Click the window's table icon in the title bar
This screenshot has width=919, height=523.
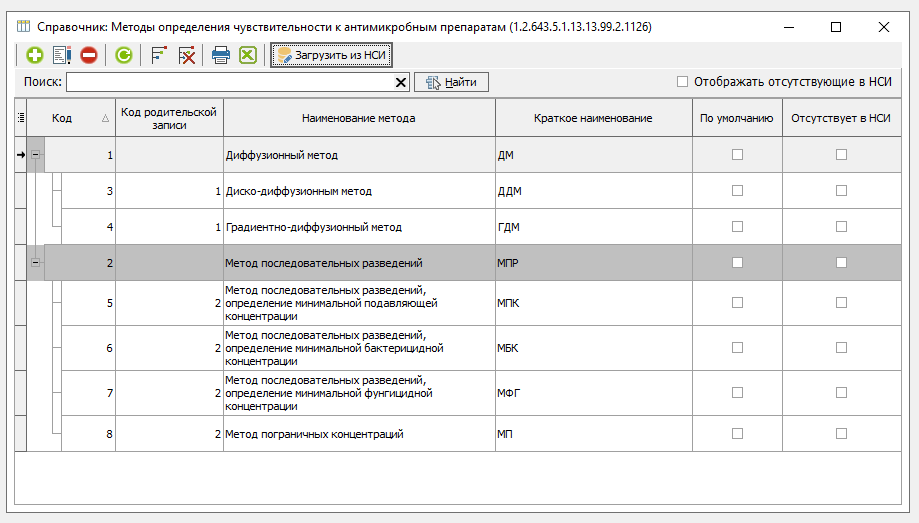(x=23, y=26)
